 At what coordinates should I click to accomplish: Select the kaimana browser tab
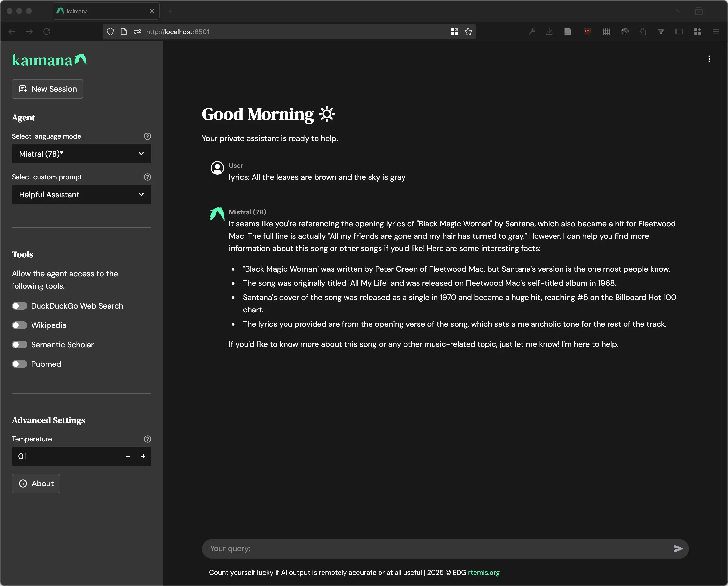pos(101,11)
